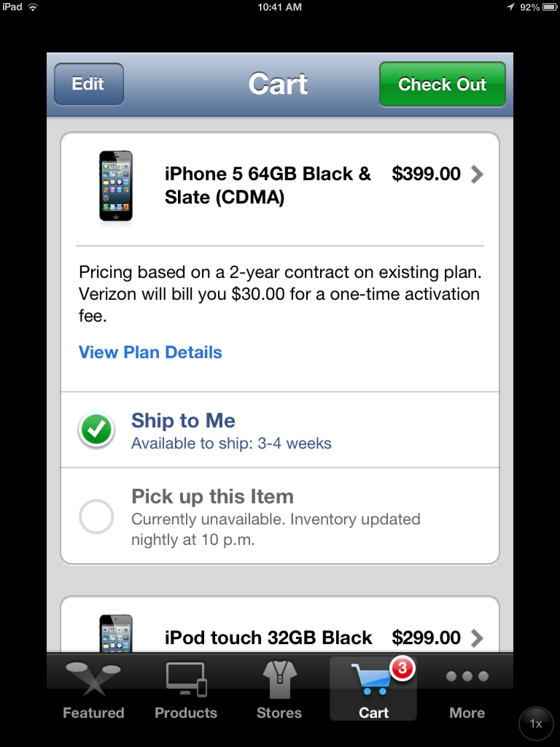Tap the red cart badge showing 3
Screen dimensions: 560x747
[402, 668]
